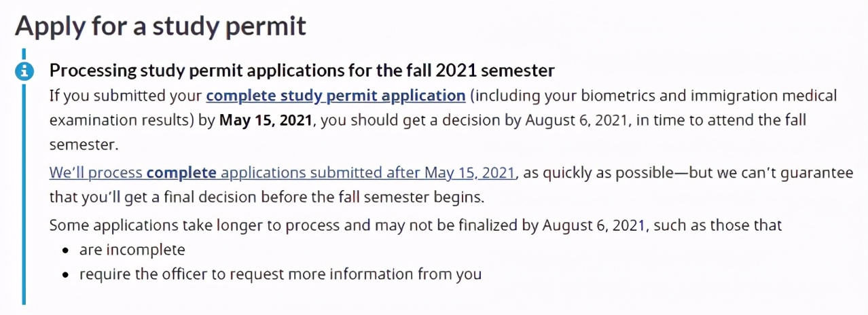Image resolution: width=868 pixels, height=315 pixels.
Task: Click the blue info circle icon
Action: (24, 71)
